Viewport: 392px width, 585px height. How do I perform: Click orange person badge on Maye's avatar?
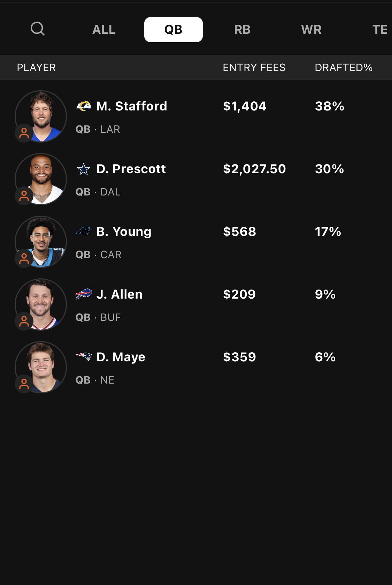(x=24, y=384)
